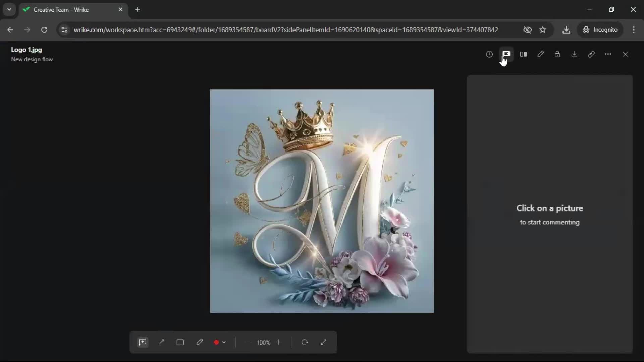Close the Creative Team - Wrike tab
644x362 pixels.
tap(120, 10)
